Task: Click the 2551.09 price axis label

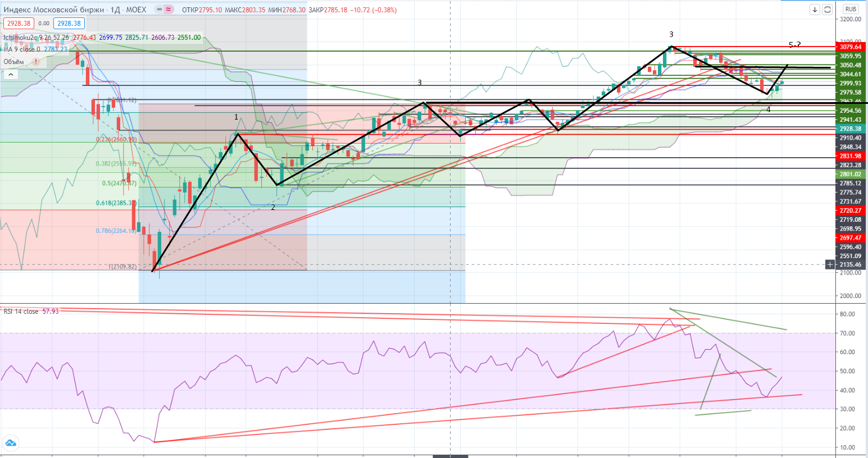Action: 851,256
